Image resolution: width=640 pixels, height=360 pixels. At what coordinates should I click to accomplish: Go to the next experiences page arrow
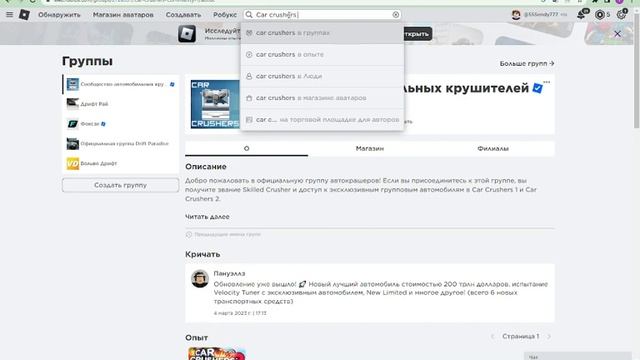pyautogui.click(x=549, y=336)
